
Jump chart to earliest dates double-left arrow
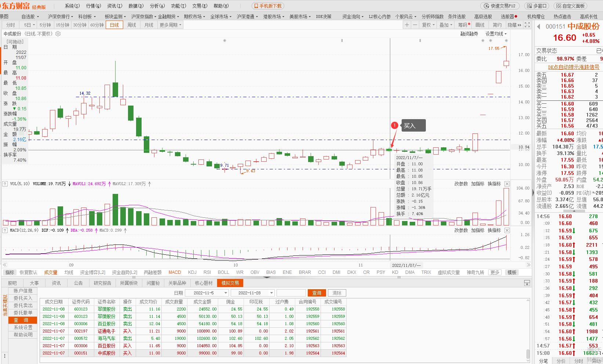click(4, 265)
